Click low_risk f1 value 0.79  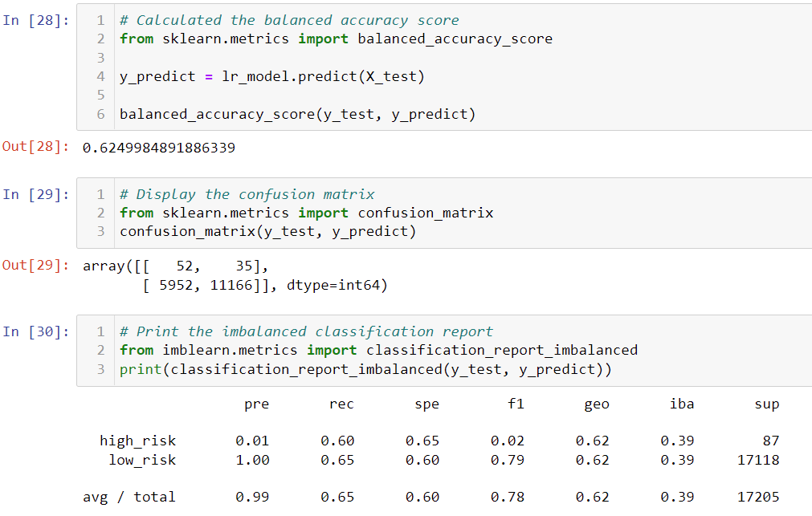click(508, 460)
